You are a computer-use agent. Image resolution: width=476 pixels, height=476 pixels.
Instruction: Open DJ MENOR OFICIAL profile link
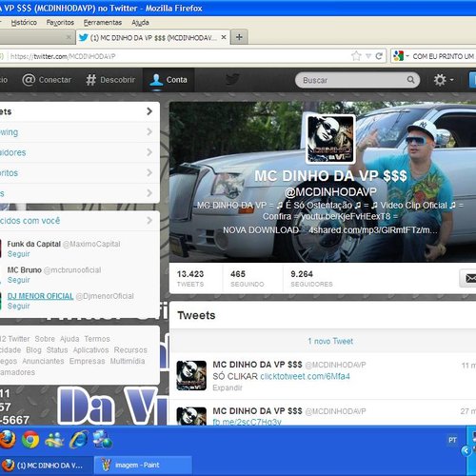coord(40,296)
